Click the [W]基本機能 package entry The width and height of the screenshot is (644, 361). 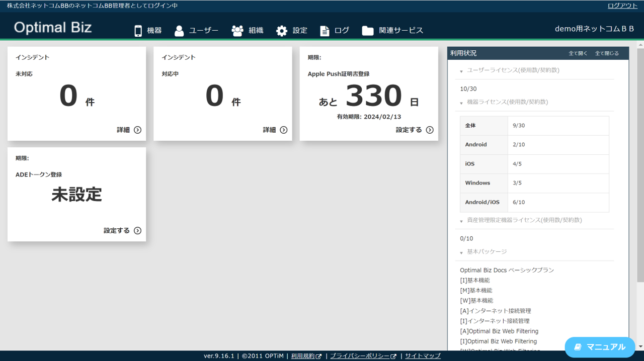coord(476,301)
